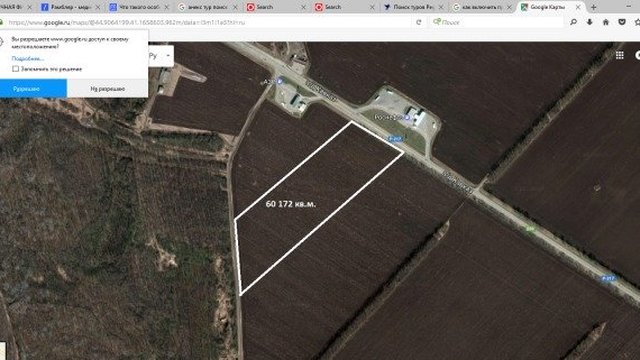The image size is (640, 360).
Task: Open a new tab with the plus button
Action: (593, 7)
